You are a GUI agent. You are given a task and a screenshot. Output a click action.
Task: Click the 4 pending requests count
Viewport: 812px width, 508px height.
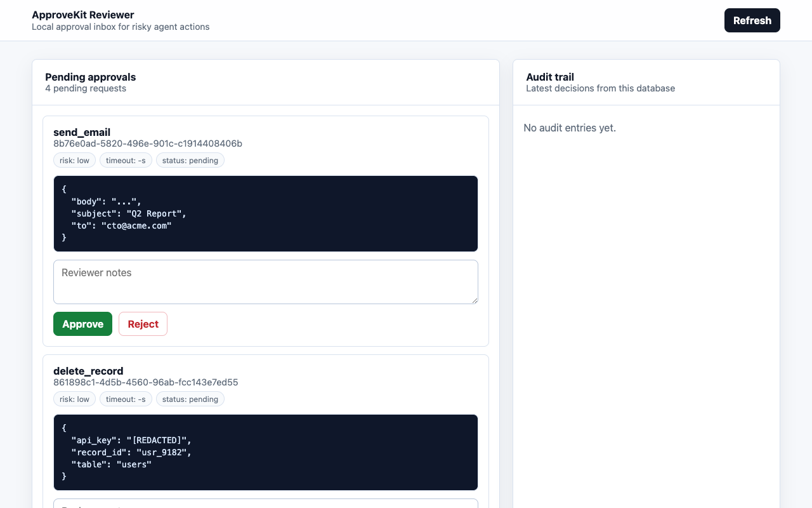click(x=86, y=88)
